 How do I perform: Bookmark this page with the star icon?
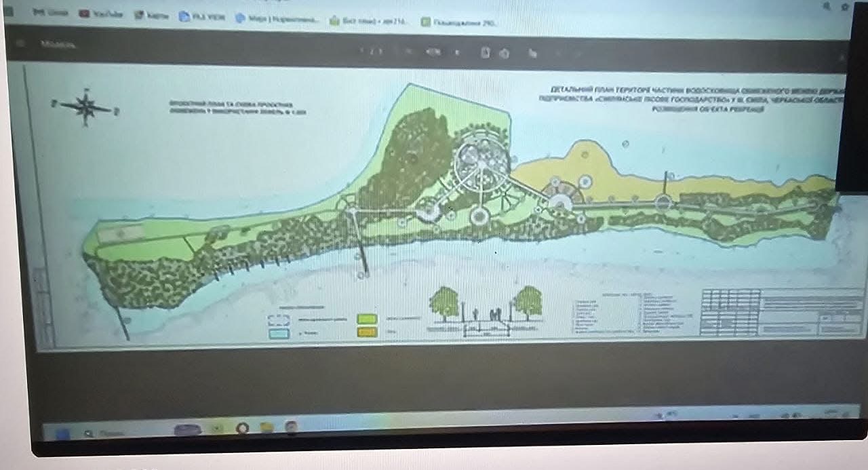845,6
